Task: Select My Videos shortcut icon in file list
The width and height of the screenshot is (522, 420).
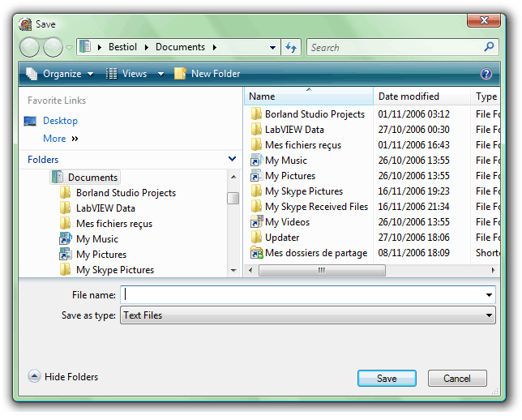Action: [x=256, y=222]
